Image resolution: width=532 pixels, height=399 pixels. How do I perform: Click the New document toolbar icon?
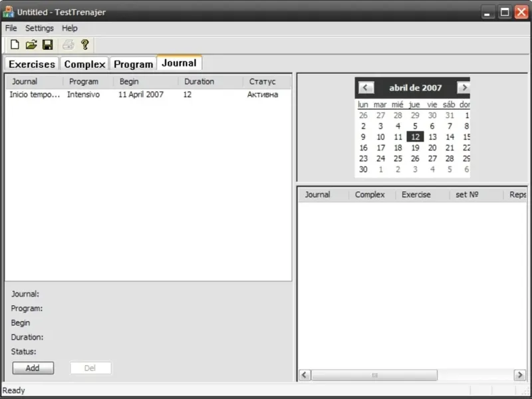[15, 45]
